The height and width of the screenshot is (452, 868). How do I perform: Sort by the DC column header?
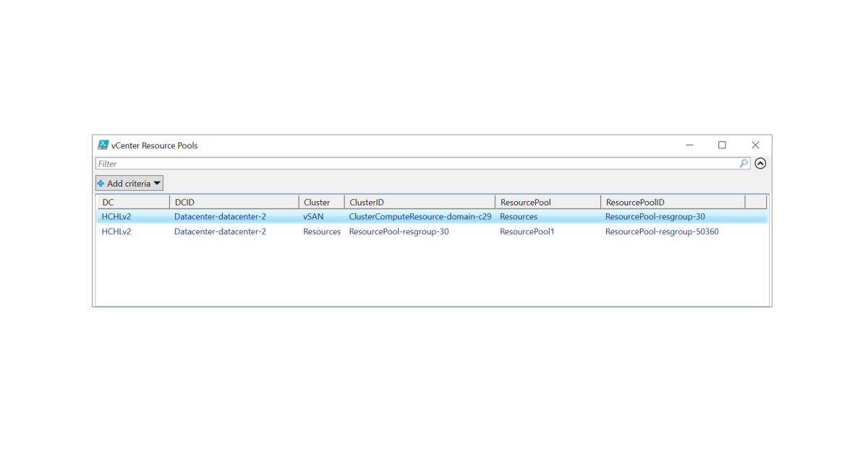click(x=133, y=202)
